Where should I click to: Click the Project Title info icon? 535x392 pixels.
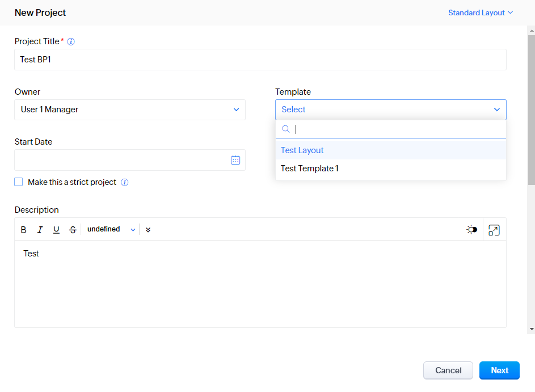tap(71, 41)
